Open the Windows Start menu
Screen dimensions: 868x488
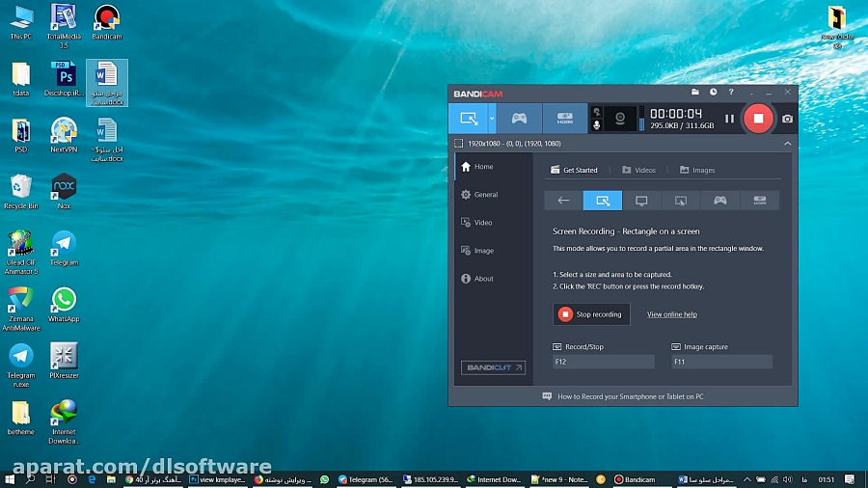[10, 479]
